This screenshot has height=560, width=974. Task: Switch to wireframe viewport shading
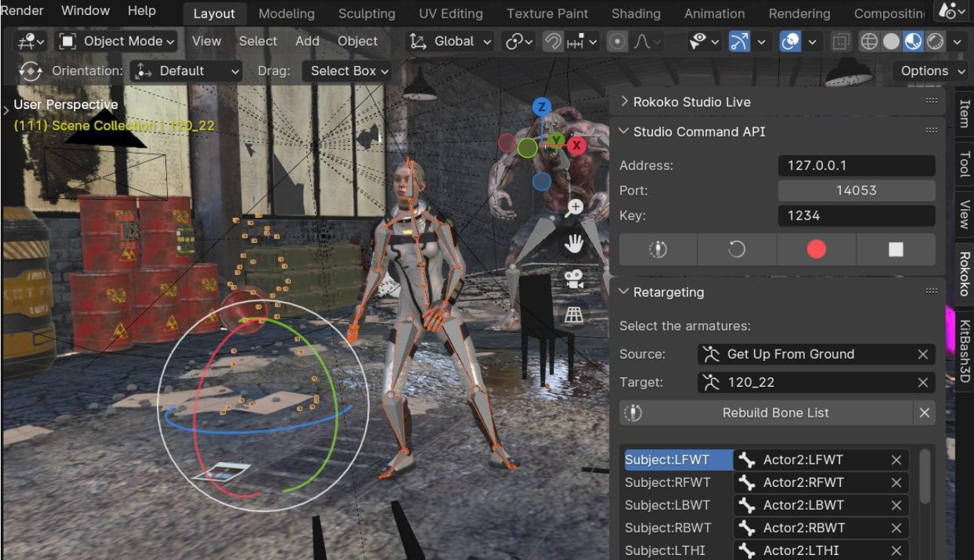click(x=869, y=42)
